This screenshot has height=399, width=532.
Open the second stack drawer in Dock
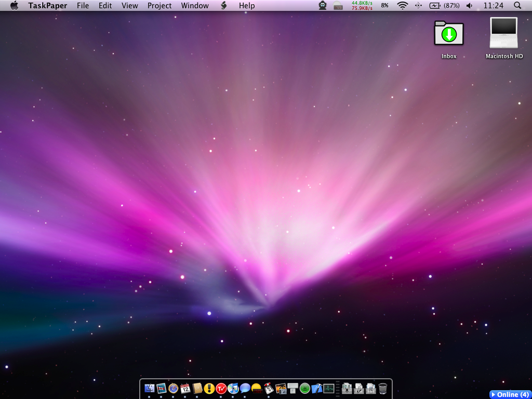(359, 388)
